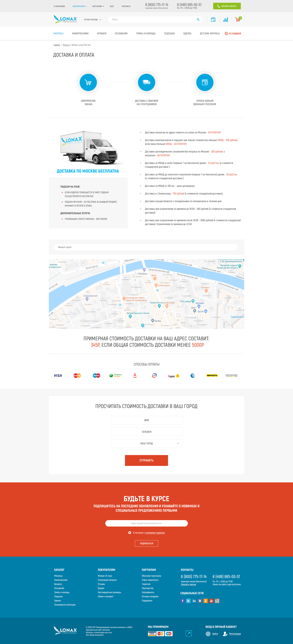Click the search magnifier icon

(198, 20)
